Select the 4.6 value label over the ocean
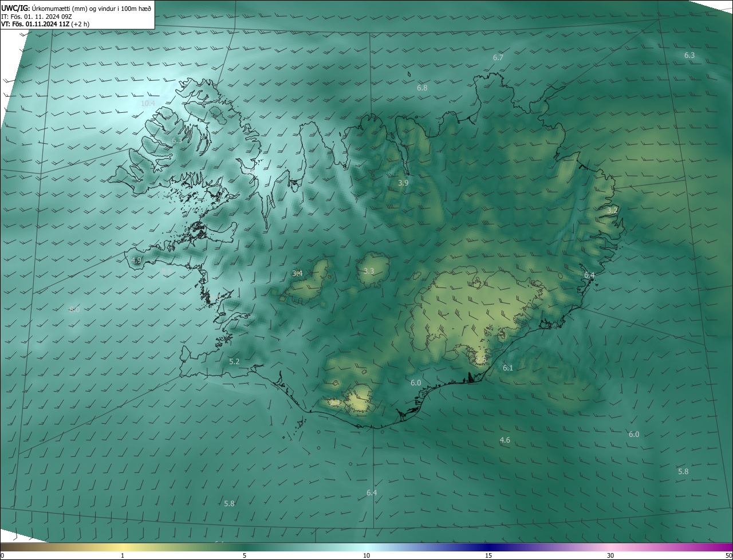 click(x=505, y=440)
